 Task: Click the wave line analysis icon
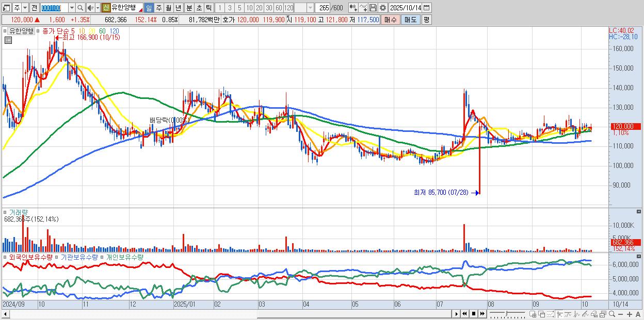click(x=577, y=314)
